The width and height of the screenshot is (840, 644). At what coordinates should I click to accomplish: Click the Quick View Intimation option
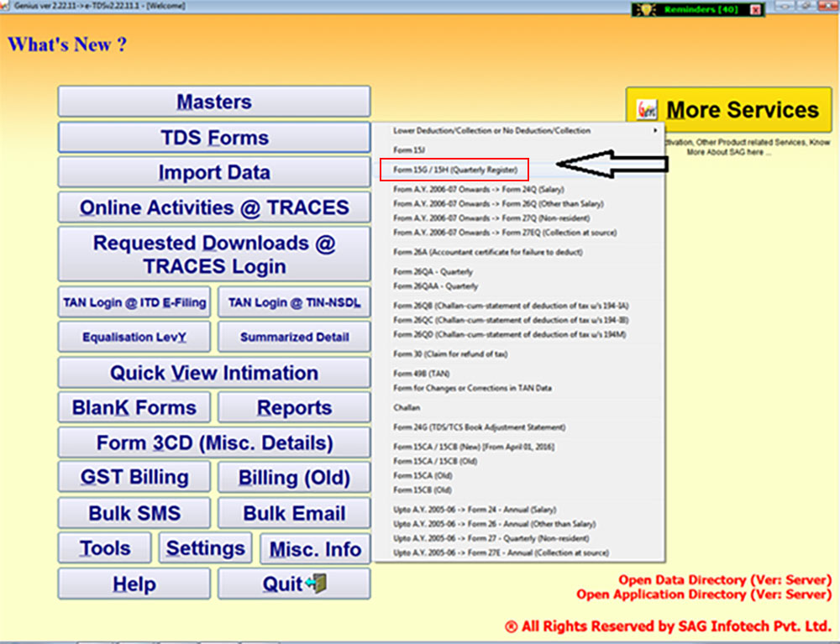[213, 373]
